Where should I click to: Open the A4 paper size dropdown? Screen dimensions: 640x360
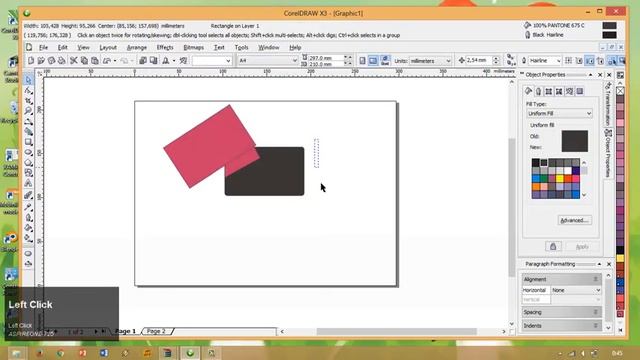[295, 60]
